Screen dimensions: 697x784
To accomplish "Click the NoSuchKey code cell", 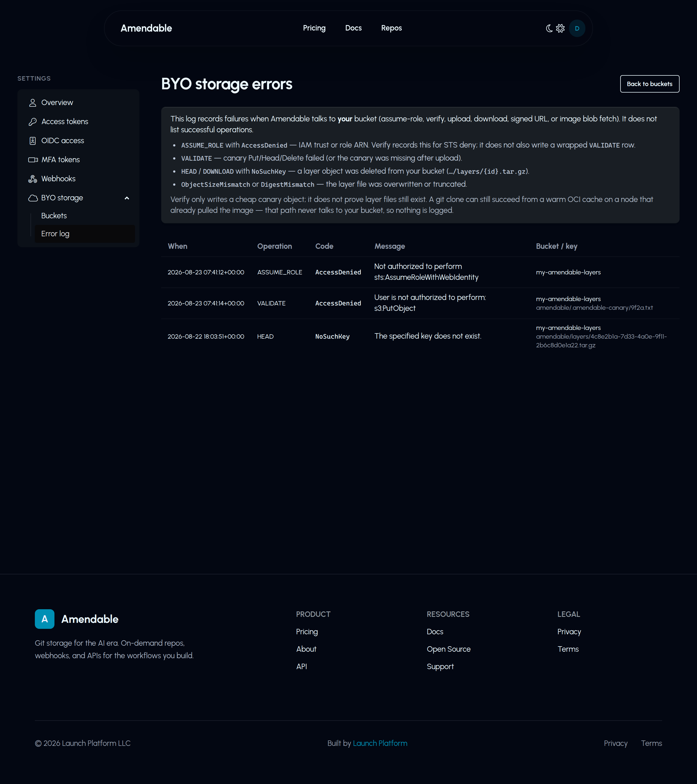I will 332,336.
